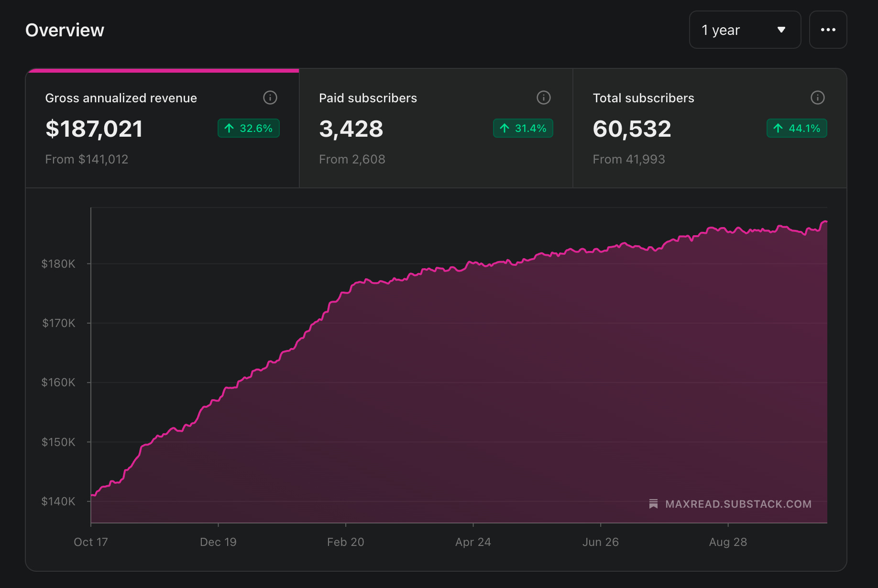The image size is (878, 588).
Task: Open the 1 year time range dropdown
Action: click(x=745, y=30)
